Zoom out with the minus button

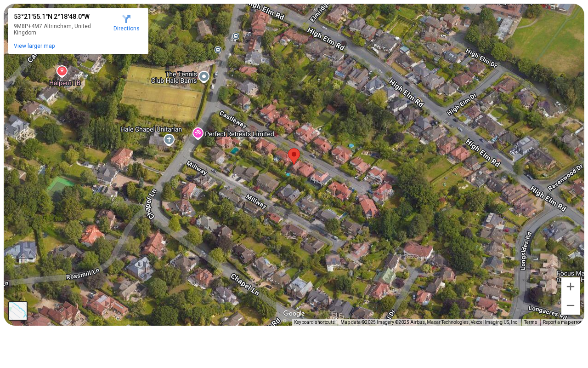pyautogui.click(x=571, y=305)
